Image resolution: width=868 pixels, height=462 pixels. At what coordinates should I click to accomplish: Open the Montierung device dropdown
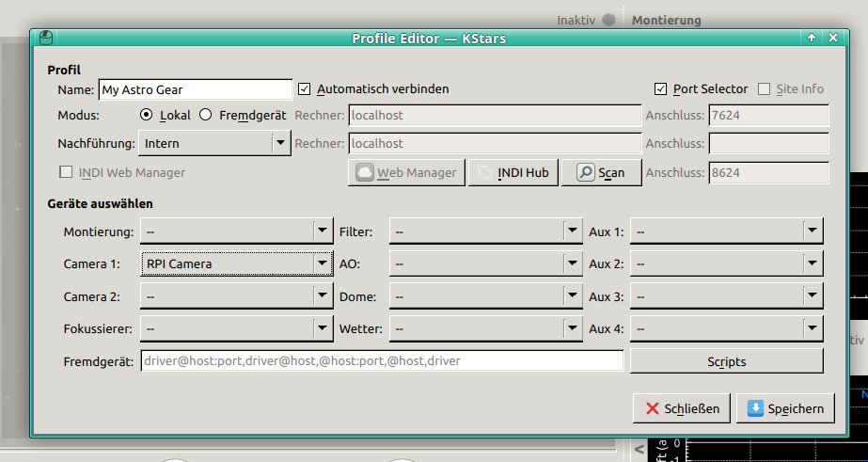point(237,231)
